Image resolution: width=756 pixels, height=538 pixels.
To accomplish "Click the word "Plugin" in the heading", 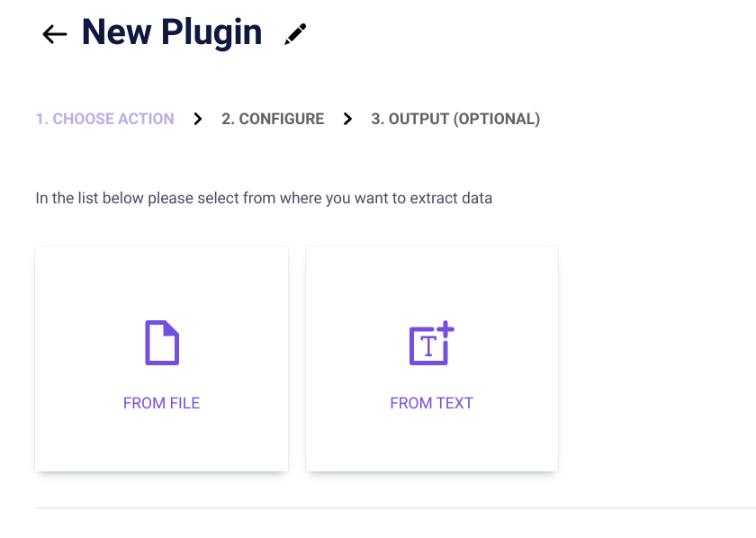I will click(x=211, y=33).
